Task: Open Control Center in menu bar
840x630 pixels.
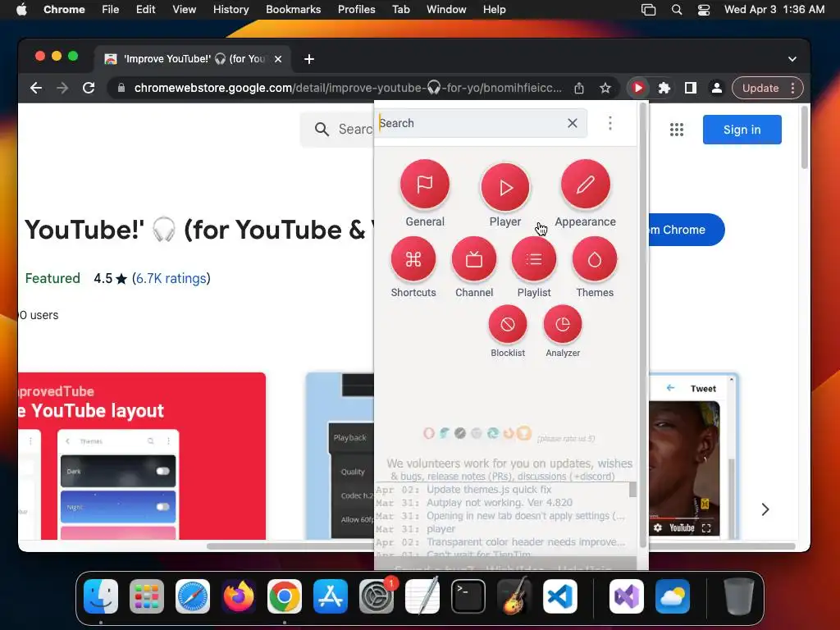Action: coord(703,10)
